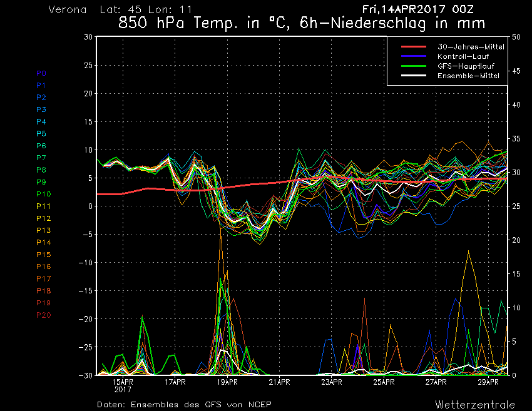532x411 pixels.
Task: Click the 35 precipitation axis value
Action: pos(516,139)
